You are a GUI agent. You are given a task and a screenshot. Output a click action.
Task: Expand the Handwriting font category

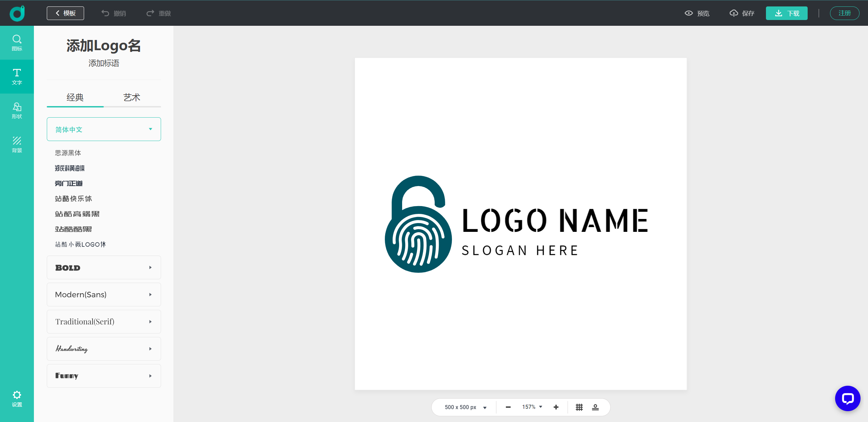point(104,349)
